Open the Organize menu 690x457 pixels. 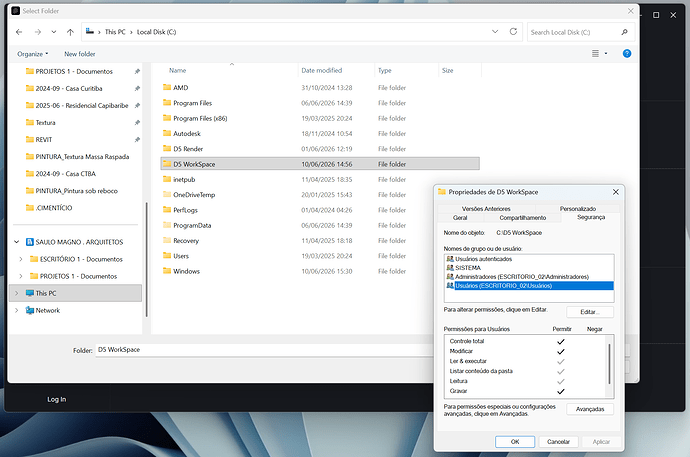tap(33, 54)
